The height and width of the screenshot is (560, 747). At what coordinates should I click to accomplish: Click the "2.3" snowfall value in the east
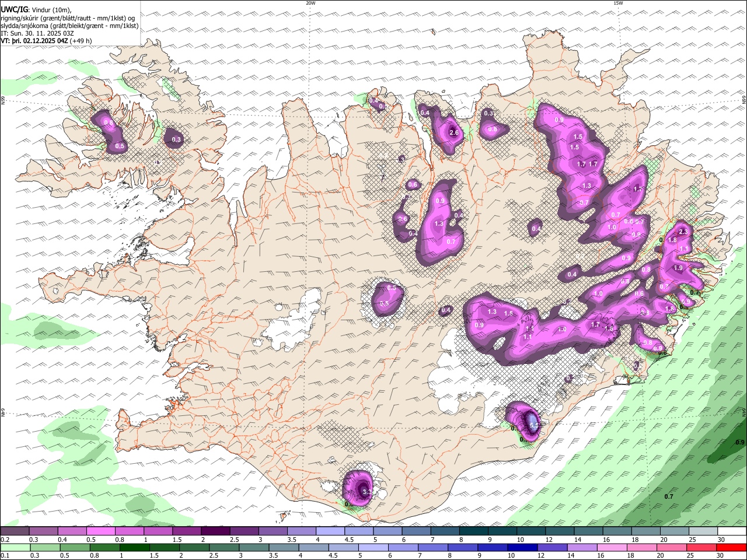coord(684,232)
